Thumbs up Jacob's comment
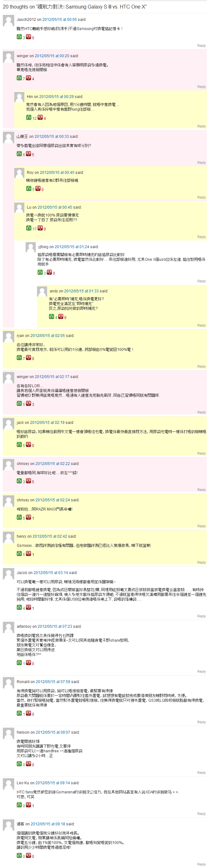 click(x=19, y=607)
